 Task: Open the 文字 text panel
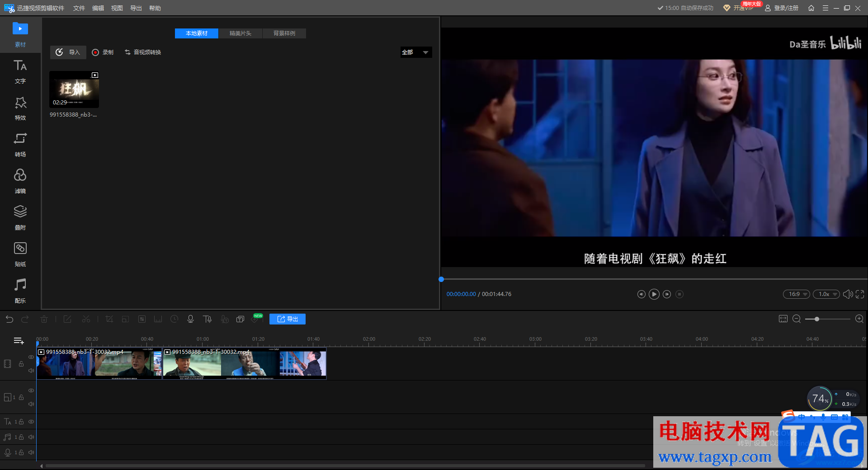pos(20,71)
